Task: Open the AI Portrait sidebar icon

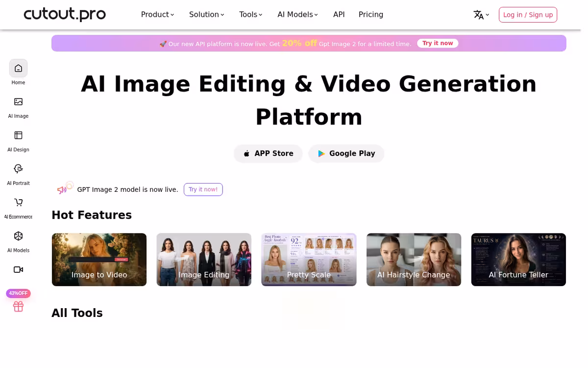Action: point(18,169)
